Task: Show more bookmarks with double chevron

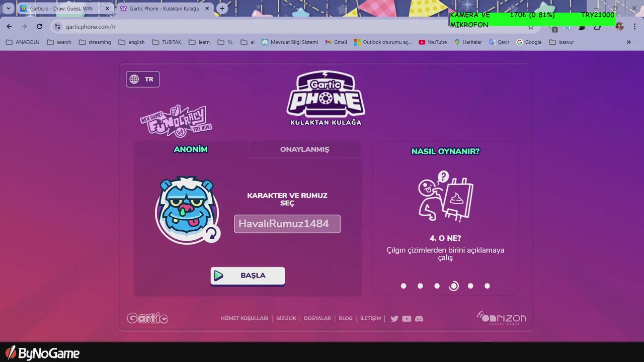Action: tap(628, 42)
